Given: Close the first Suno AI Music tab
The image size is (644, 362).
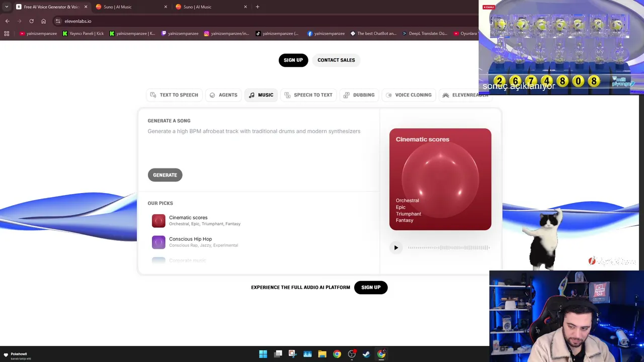Looking at the screenshot, I should [166, 7].
